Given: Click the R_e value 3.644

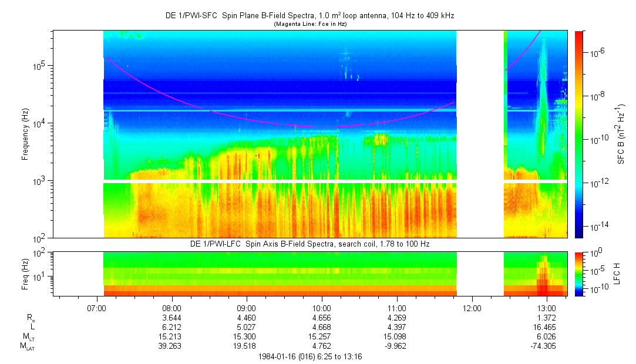Looking at the screenshot, I should [x=171, y=317].
